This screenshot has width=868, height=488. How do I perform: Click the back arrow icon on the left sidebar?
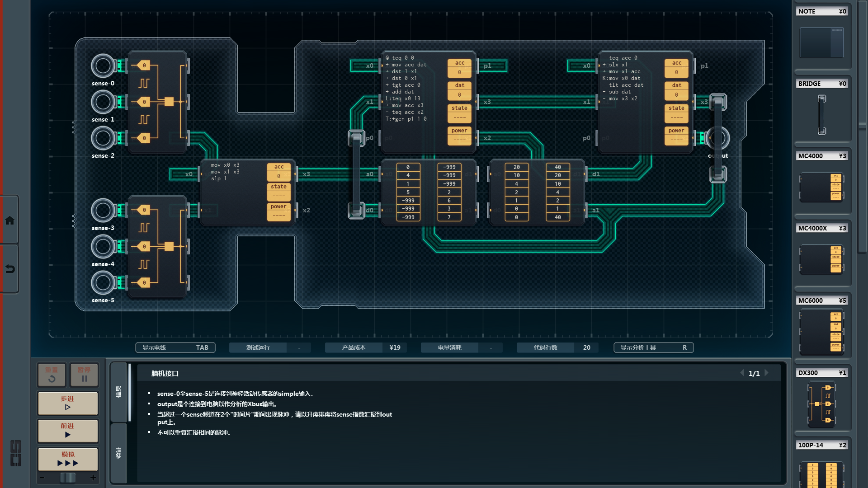9,269
